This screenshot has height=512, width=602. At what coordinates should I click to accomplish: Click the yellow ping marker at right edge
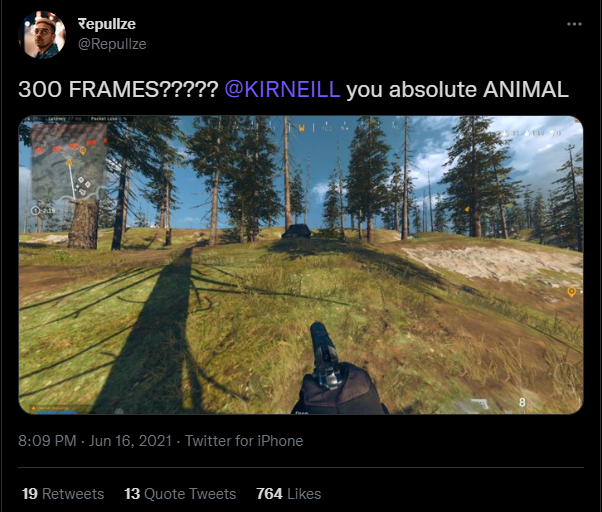click(571, 292)
